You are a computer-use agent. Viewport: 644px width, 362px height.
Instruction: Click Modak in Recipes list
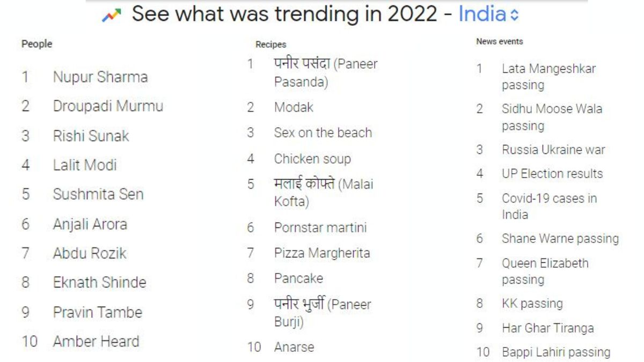294,107
